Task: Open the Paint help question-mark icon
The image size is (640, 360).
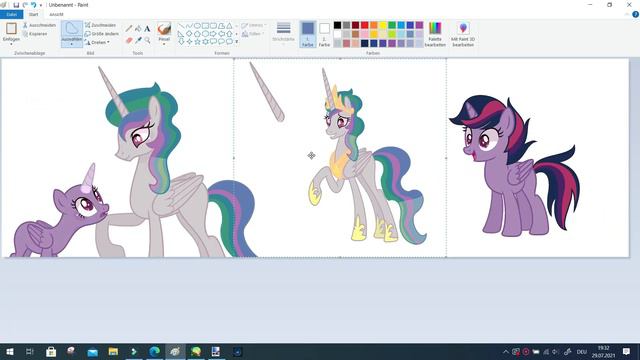Action: (635, 14)
